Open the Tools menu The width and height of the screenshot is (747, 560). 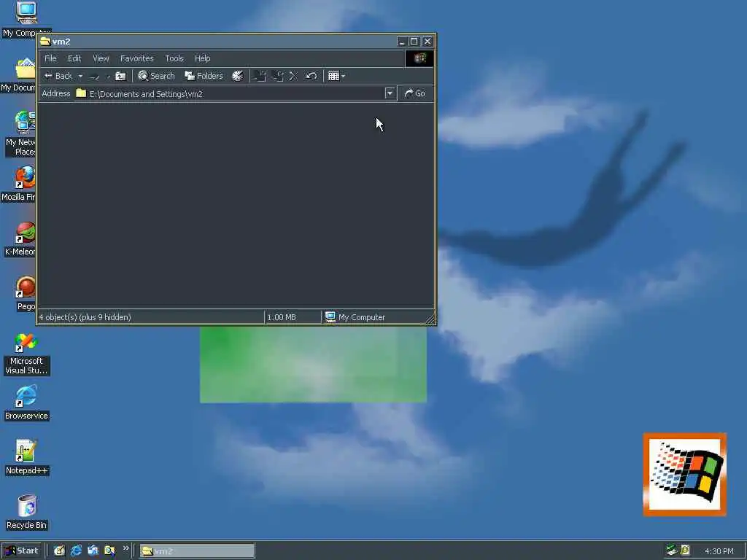click(x=174, y=58)
